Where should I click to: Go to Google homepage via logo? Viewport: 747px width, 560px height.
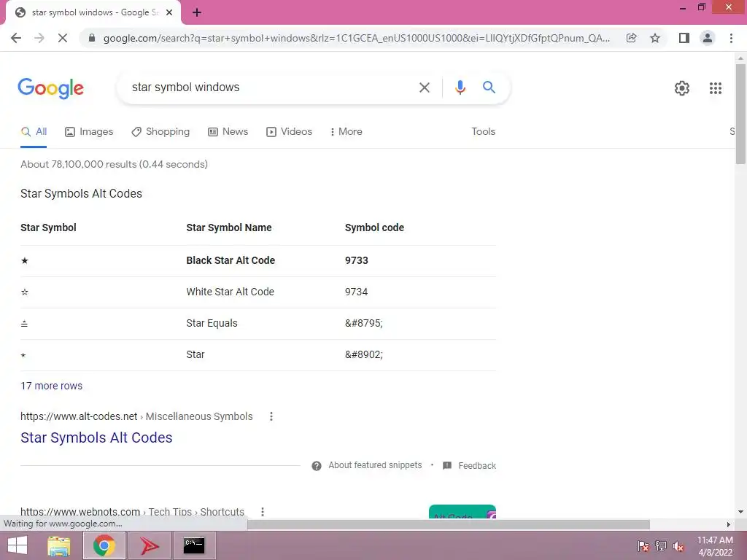pos(51,88)
